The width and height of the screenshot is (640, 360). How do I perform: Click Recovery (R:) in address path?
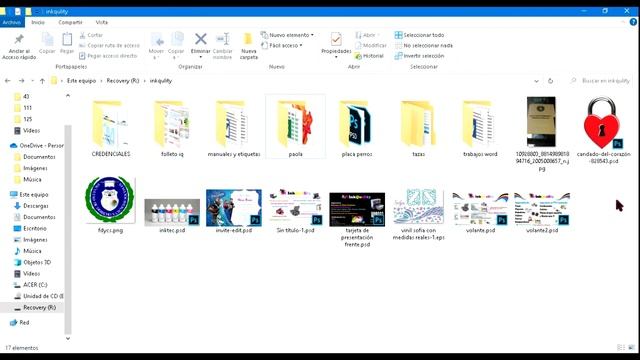point(123,81)
